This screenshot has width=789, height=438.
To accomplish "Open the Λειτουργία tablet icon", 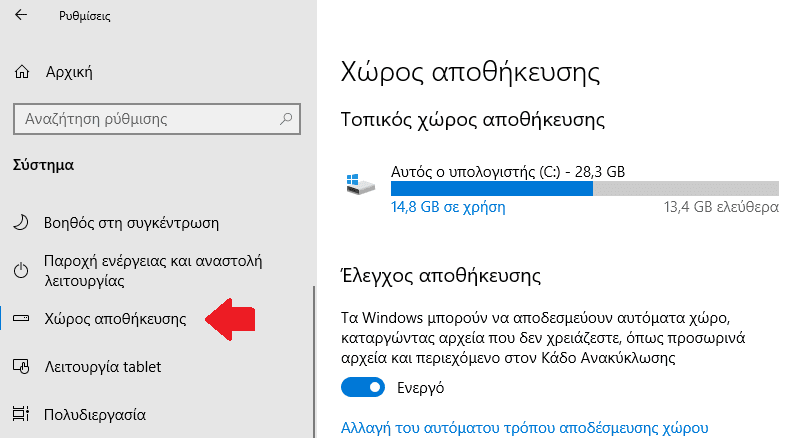I will click(21, 367).
